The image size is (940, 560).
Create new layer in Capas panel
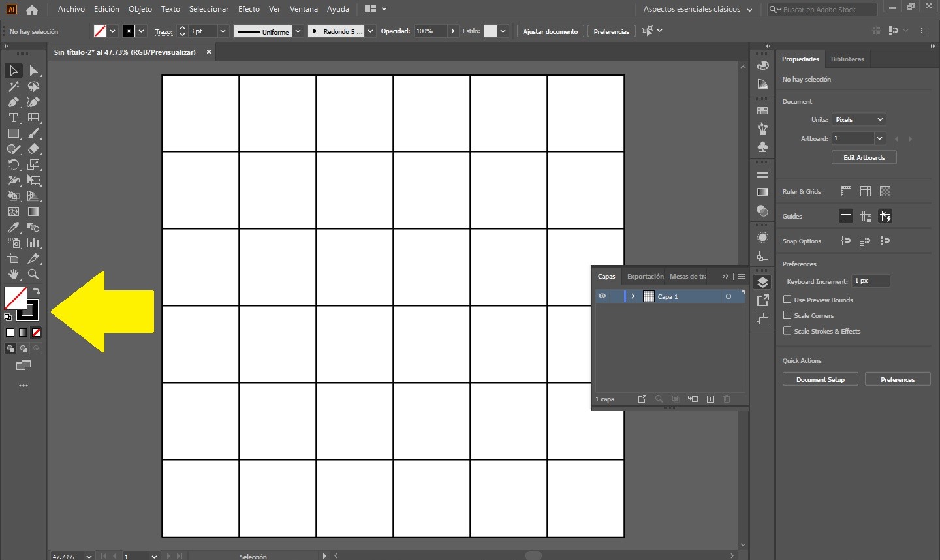(710, 399)
